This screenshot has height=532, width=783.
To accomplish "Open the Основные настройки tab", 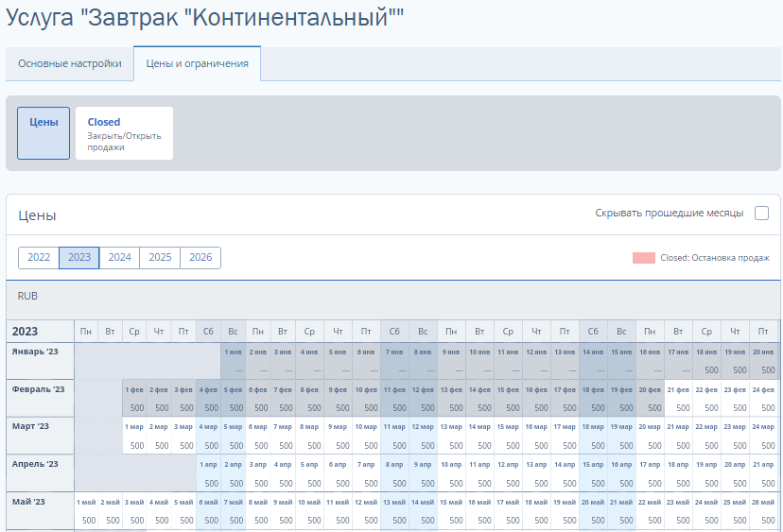I will (x=70, y=64).
